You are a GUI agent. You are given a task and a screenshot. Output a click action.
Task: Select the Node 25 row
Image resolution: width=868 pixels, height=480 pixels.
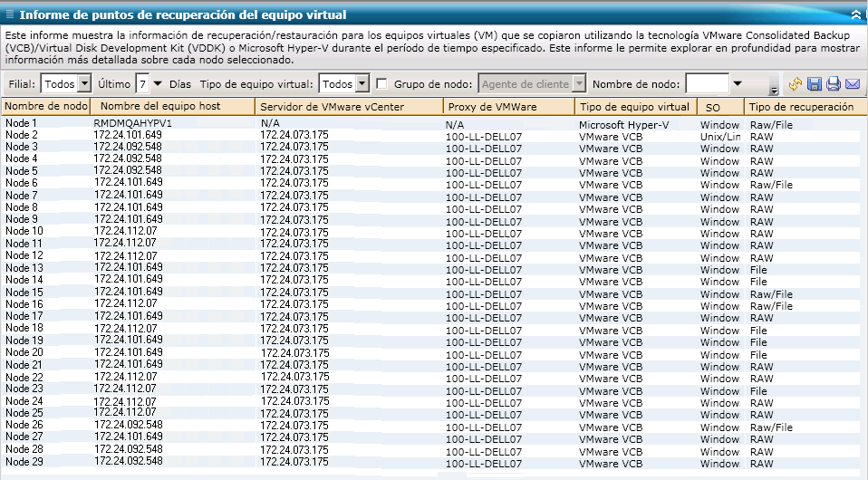coord(24,413)
